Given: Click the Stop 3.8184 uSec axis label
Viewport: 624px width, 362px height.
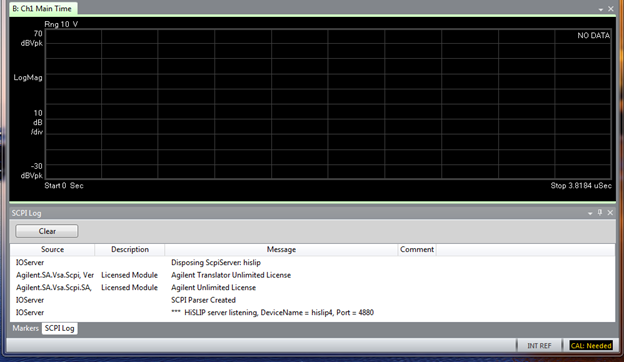Looking at the screenshot, I should [x=581, y=186].
